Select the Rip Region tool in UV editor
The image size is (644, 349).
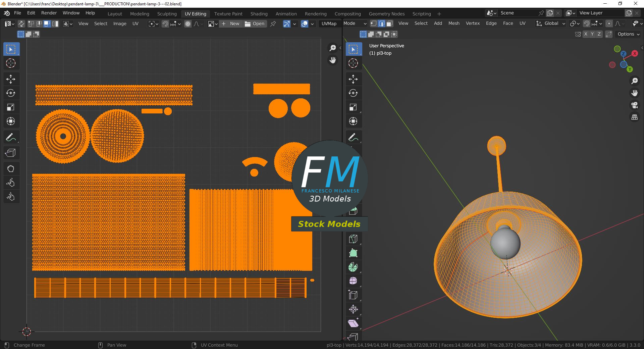11,153
